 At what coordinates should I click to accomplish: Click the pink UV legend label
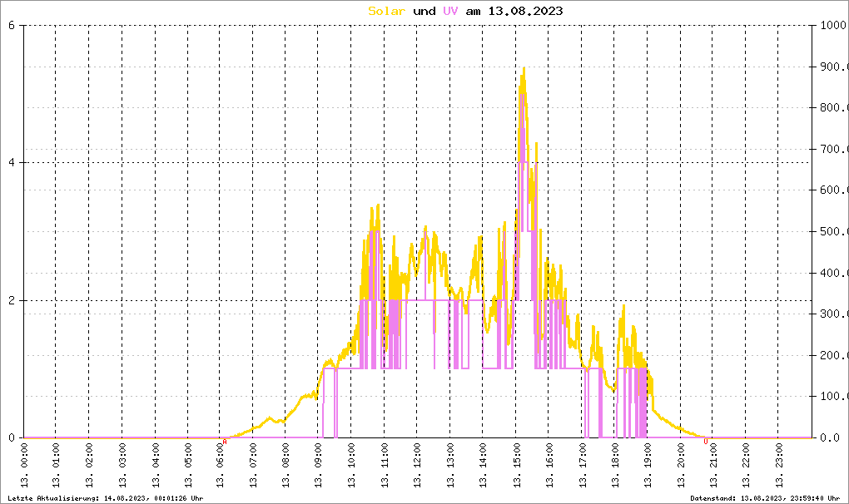click(x=450, y=11)
